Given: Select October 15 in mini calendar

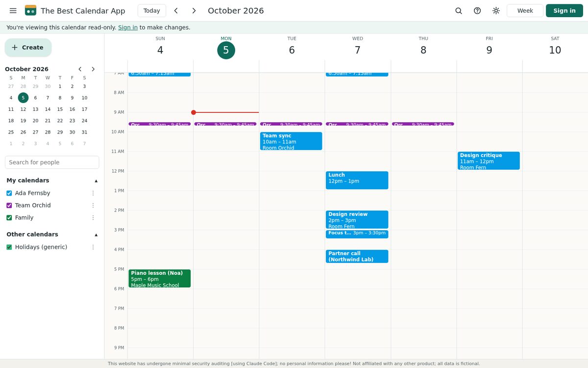Looking at the screenshot, I should [60, 109].
